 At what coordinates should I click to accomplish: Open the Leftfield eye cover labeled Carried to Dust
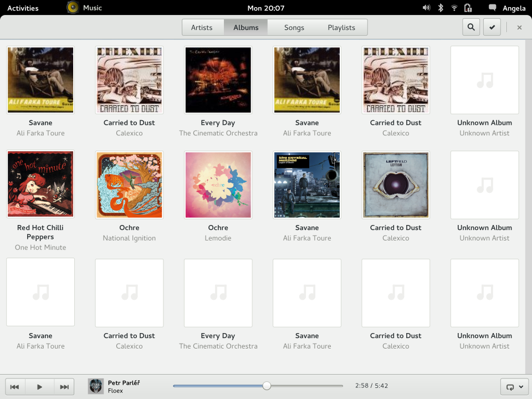click(x=396, y=185)
